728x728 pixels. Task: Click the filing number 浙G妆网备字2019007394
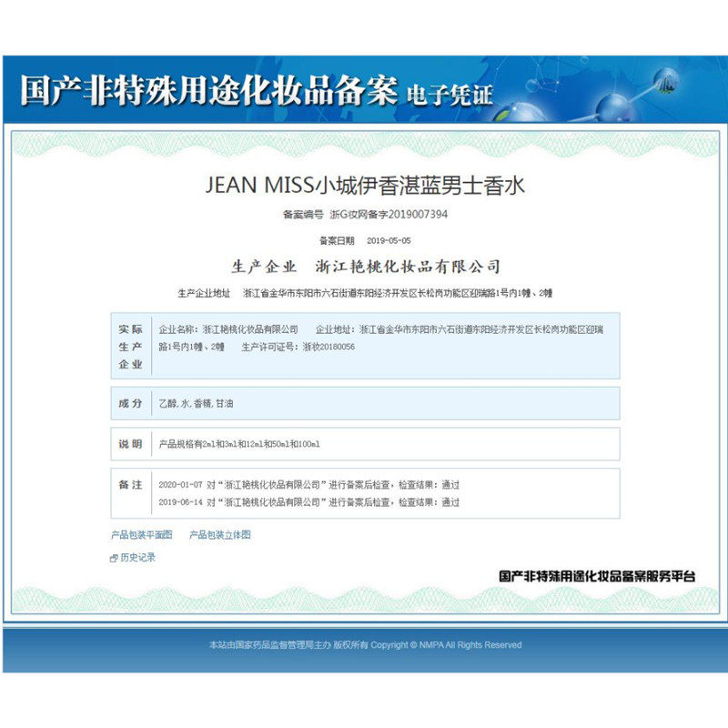pyautogui.click(x=389, y=214)
